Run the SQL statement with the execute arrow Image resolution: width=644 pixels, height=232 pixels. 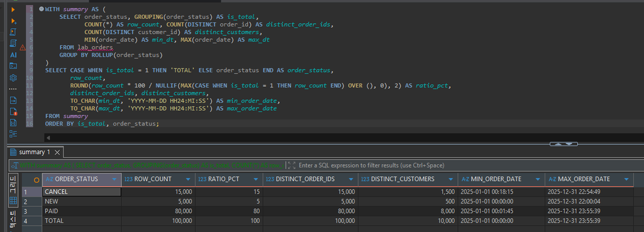(13, 9)
